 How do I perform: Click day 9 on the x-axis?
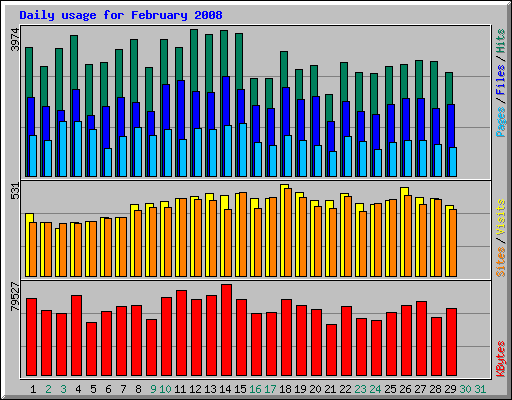(153, 389)
